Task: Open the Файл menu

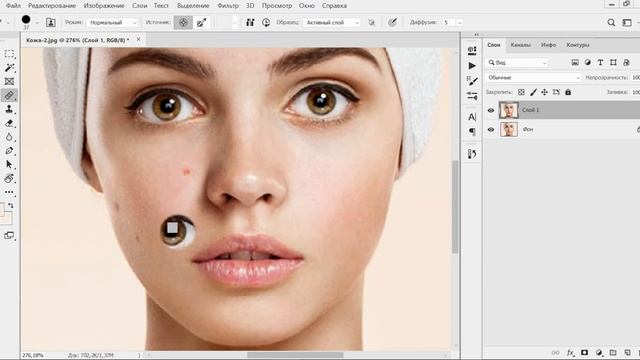Action: coord(13,6)
